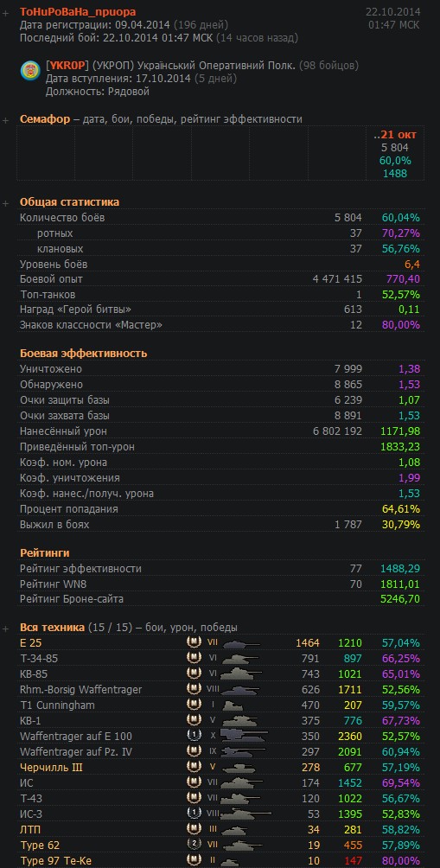Click the mastery badge for T1 Cunningham
This screenshot has height=868, width=440.
[x=194, y=705]
